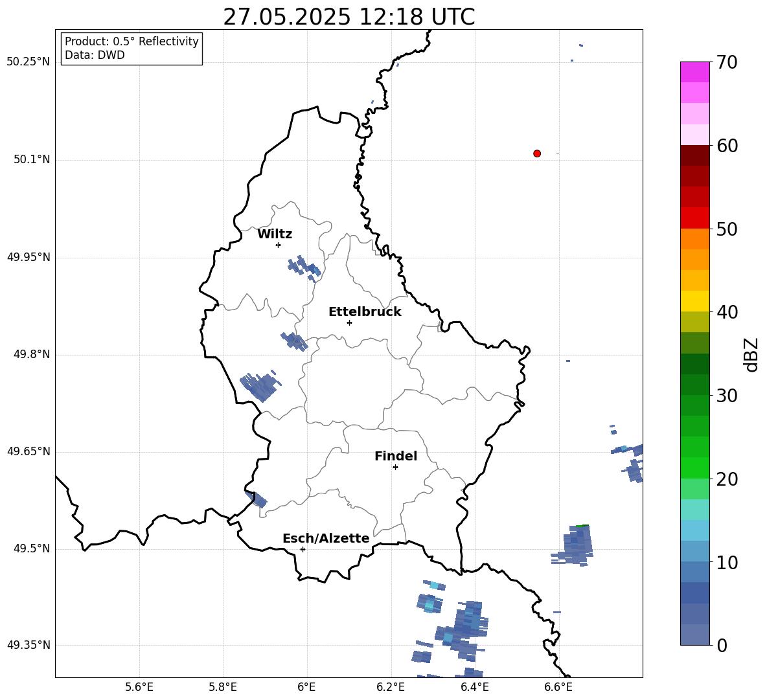Click the 10 label on colorbar
The width and height of the screenshot is (767, 700).
coord(727,562)
